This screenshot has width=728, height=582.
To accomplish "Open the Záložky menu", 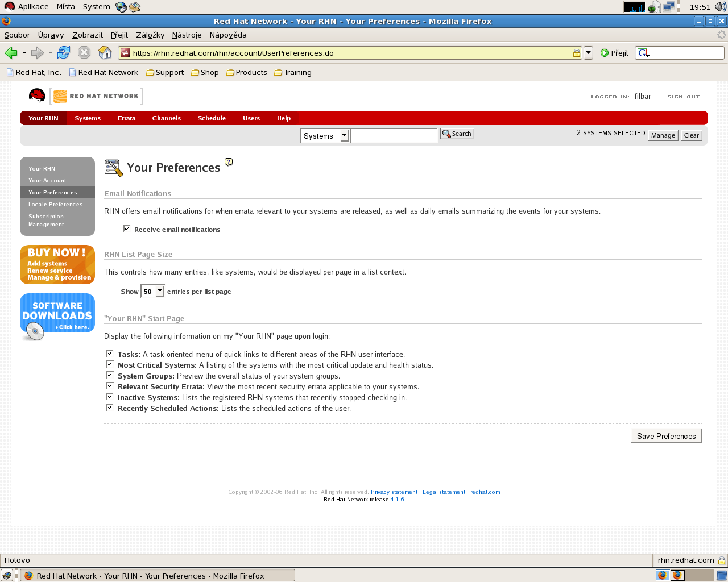I will 150,35.
